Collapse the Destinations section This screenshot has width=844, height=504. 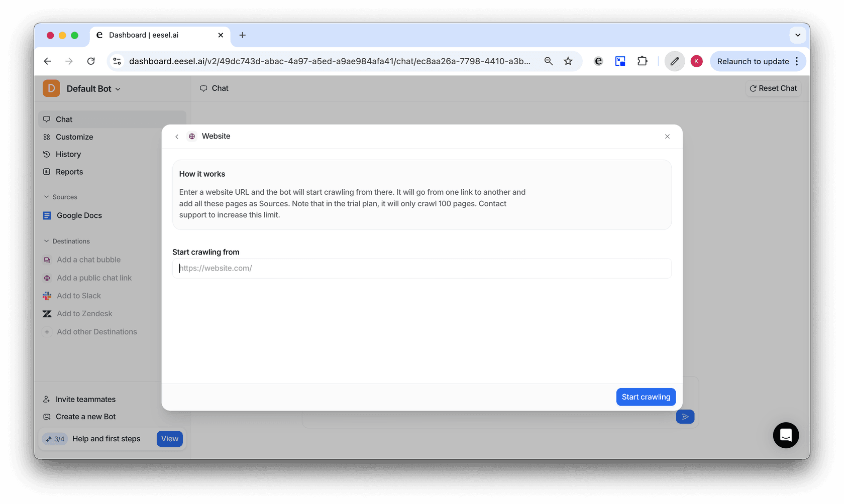[66, 241]
